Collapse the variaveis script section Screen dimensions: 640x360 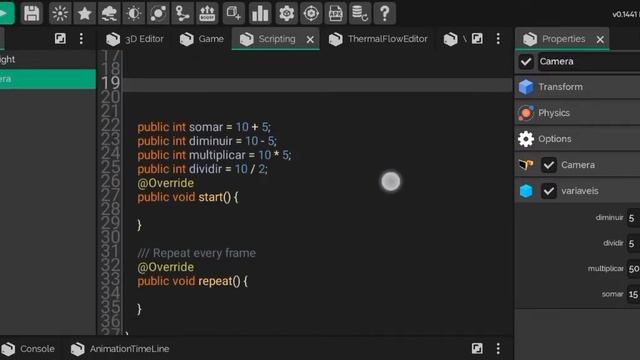point(577,191)
